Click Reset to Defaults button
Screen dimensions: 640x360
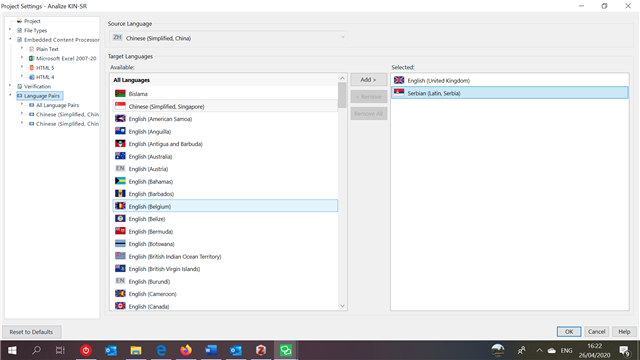click(31, 332)
